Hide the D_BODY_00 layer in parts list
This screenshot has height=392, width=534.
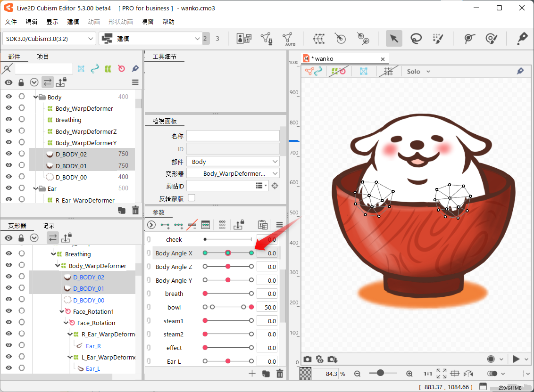point(8,177)
